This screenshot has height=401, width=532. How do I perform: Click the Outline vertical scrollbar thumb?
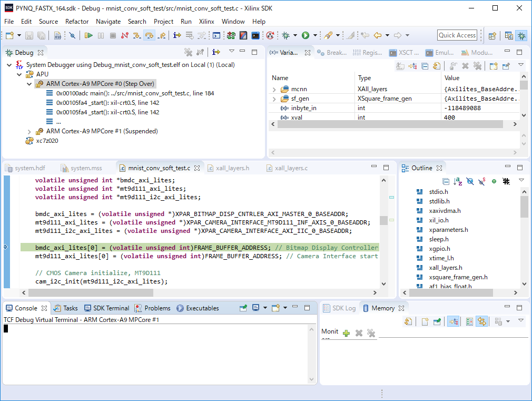(524, 207)
